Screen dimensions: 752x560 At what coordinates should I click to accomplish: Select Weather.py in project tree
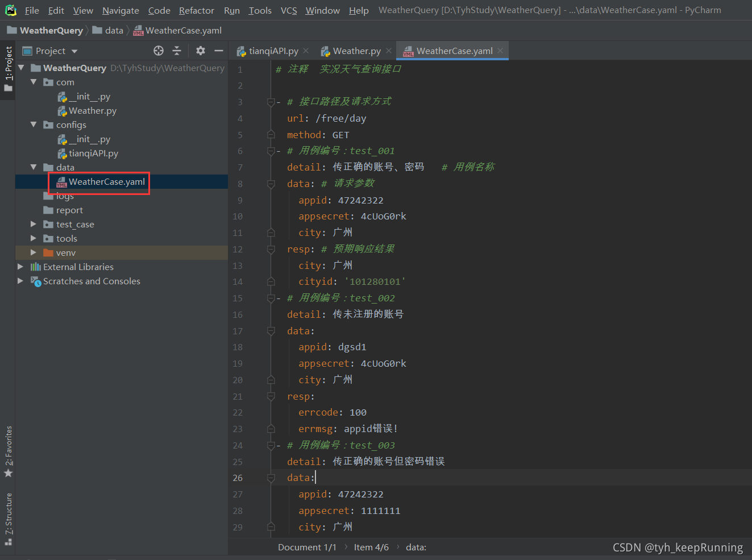[87, 110]
